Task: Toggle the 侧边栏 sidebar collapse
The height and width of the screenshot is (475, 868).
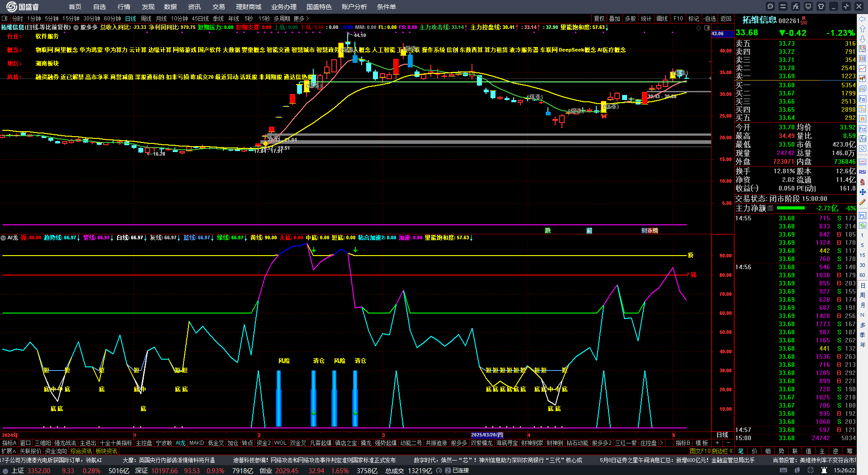Action: pyautogui.click(x=722, y=451)
